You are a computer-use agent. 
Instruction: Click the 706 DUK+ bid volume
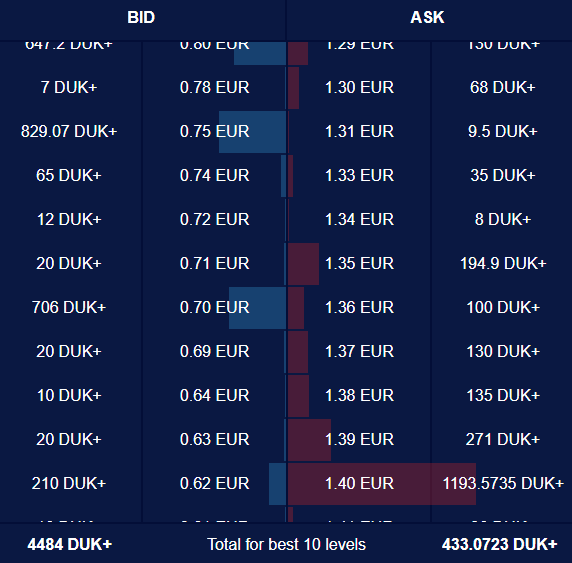tap(69, 307)
